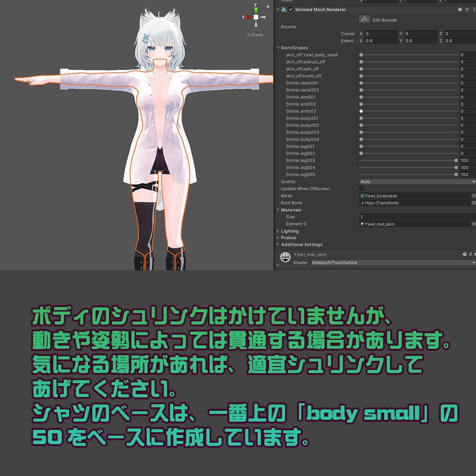Click the Yawl_mat_skin material preview thumbnail

coord(285,258)
